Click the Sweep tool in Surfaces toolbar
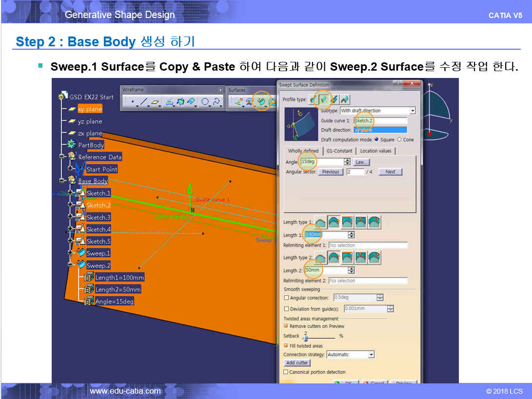Image resolution: width=532 pixels, height=399 pixels. pos(262,101)
